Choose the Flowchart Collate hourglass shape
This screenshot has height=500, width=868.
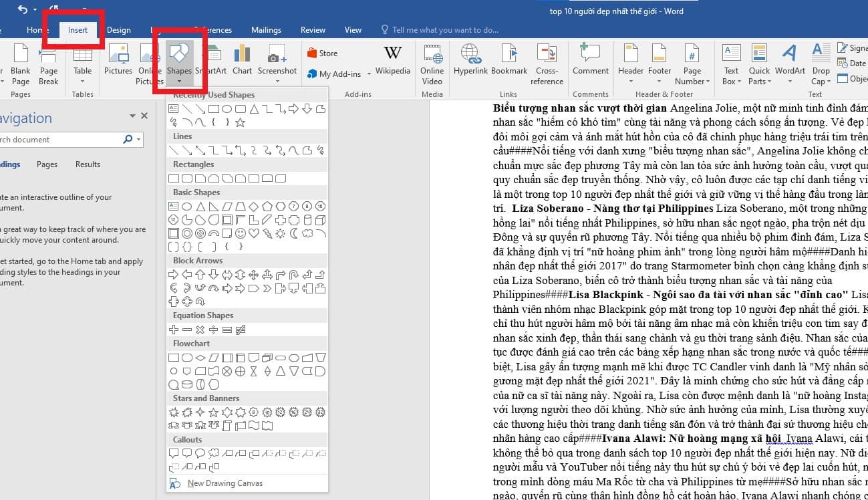tap(253, 372)
